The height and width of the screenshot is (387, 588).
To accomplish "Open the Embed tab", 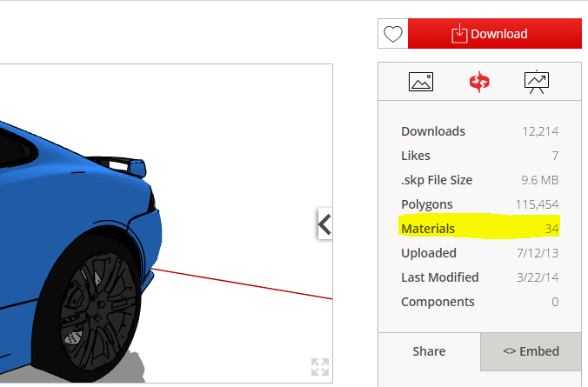I will (531, 351).
